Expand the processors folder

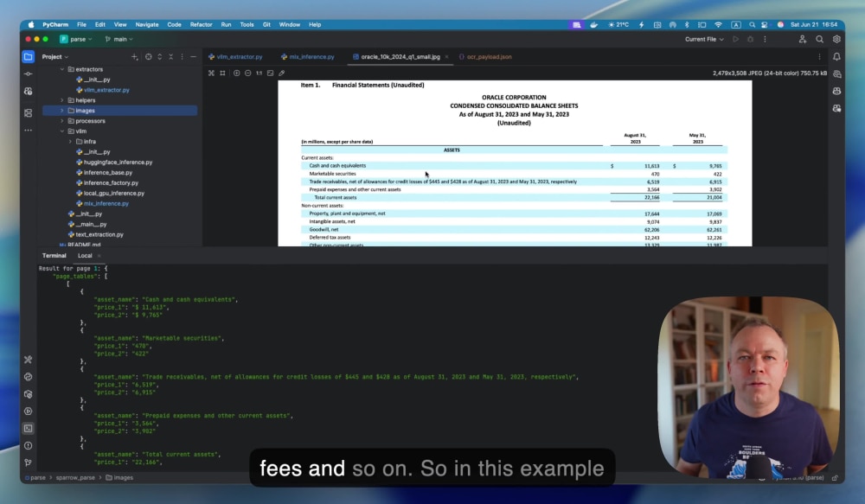point(62,121)
